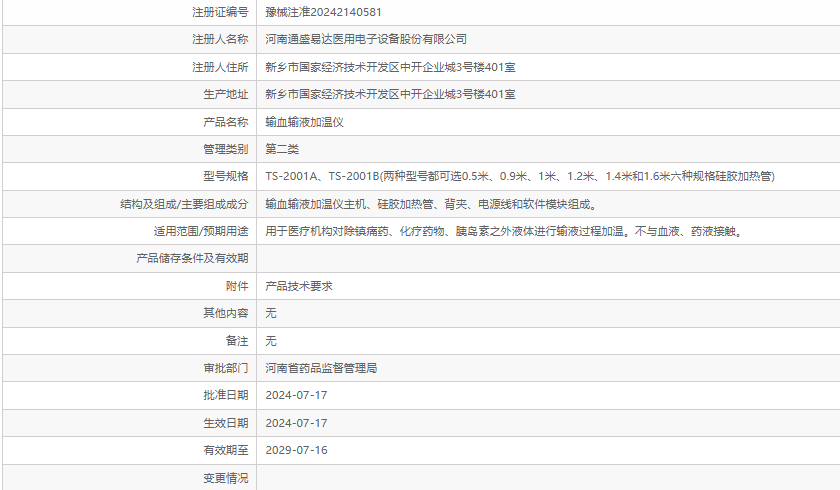The width and height of the screenshot is (840, 490).
Task: Click the 产品储存条件及有效期 label
Action: [x=192, y=258]
